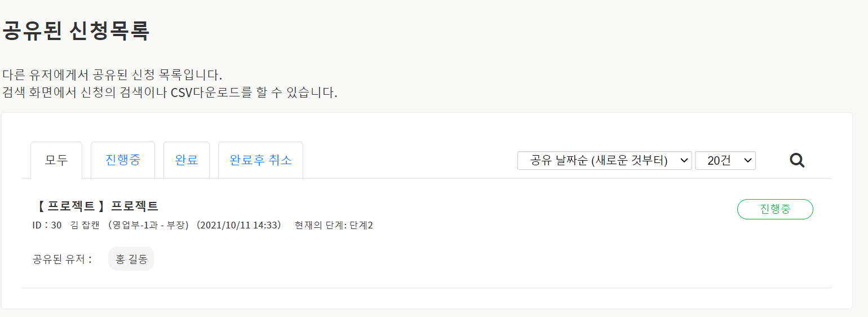Image resolution: width=868 pixels, height=317 pixels.
Task: Click applicant name 김 잡캔
Action: [x=85, y=226]
